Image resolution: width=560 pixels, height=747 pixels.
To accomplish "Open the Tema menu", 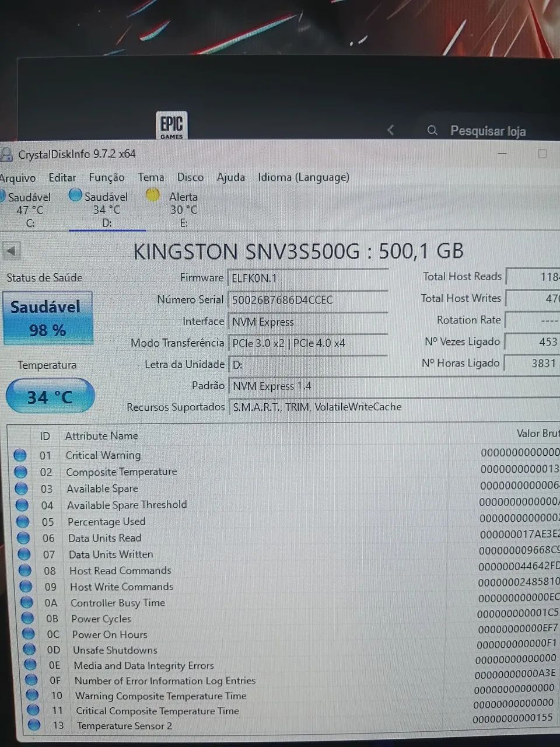I will coord(150,177).
